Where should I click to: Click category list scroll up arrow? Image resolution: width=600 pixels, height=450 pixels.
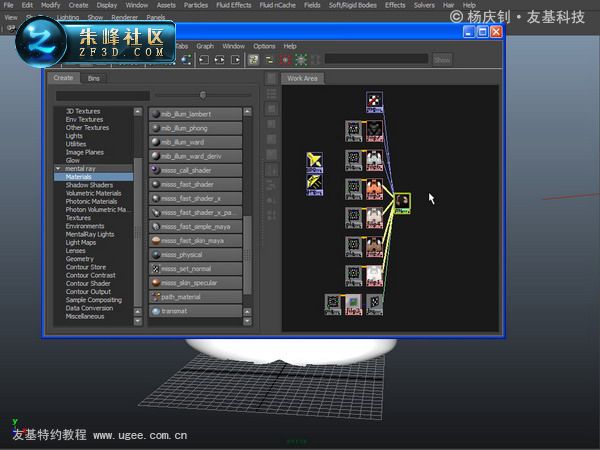(x=138, y=111)
